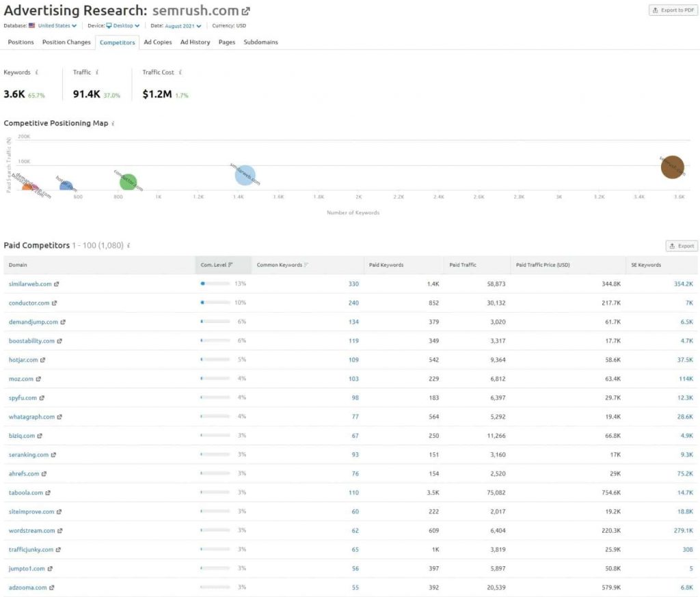
Task: Open hotjar.com external link icon
Action: click(x=43, y=359)
